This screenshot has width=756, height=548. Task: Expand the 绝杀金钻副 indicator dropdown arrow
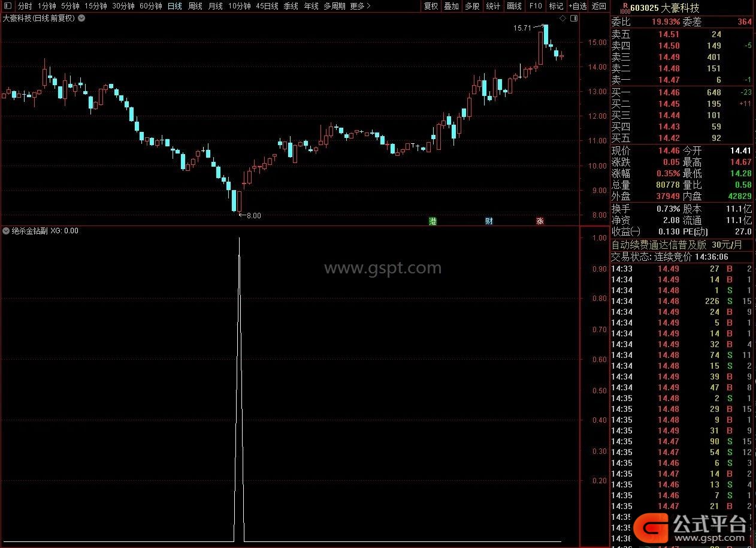[6, 231]
